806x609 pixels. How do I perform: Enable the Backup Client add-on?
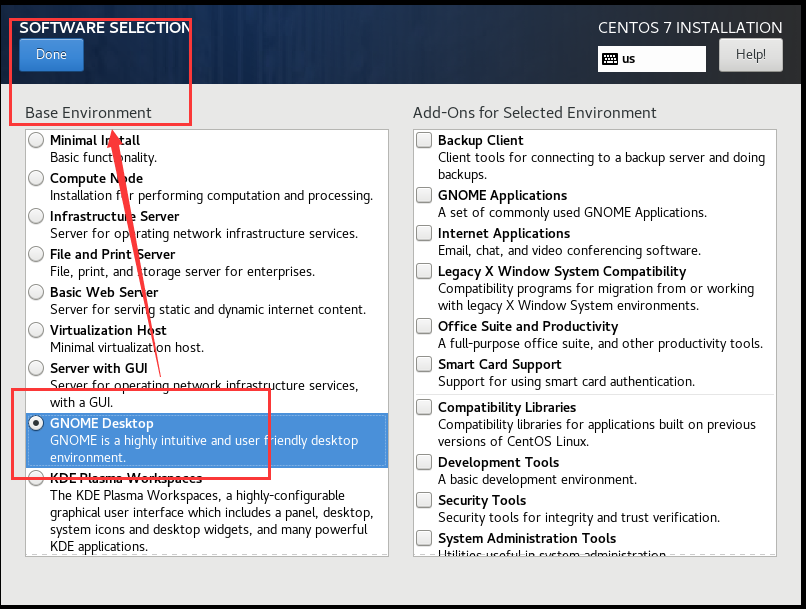pos(424,141)
